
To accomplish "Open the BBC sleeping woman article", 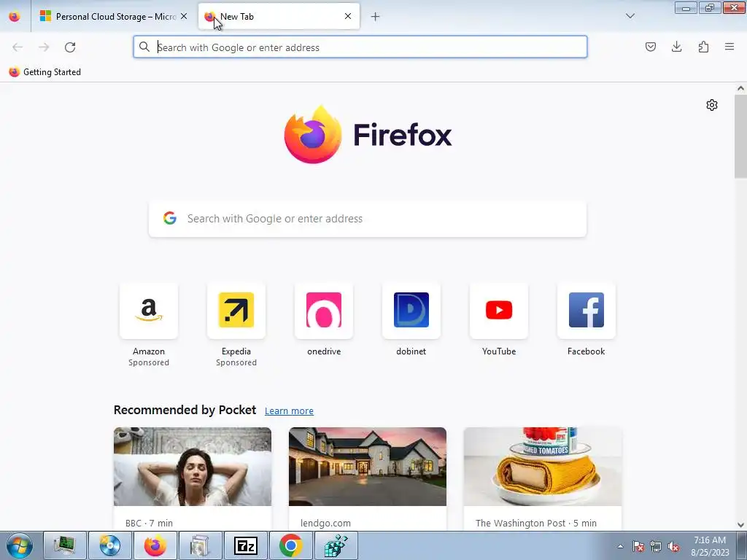I will click(x=193, y=478).
